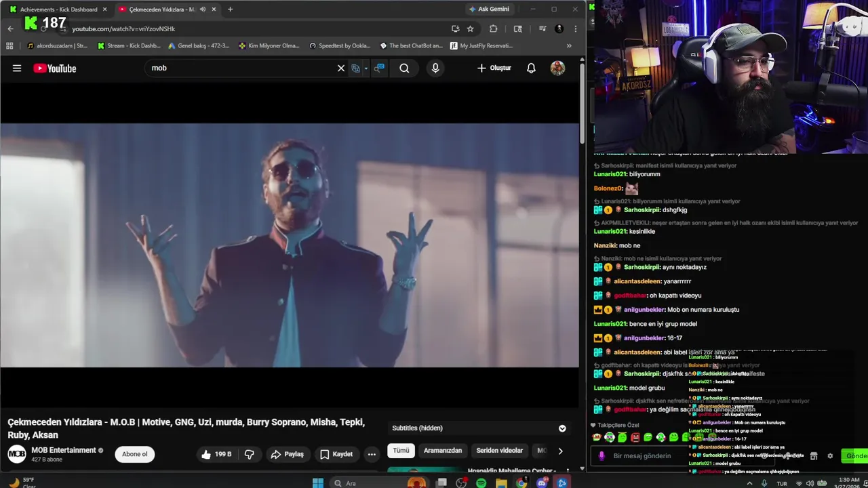Viewport: 868px width, 488px height.
Task: Click the YouTube search magnifier button
Action: (x=404, y=68)
